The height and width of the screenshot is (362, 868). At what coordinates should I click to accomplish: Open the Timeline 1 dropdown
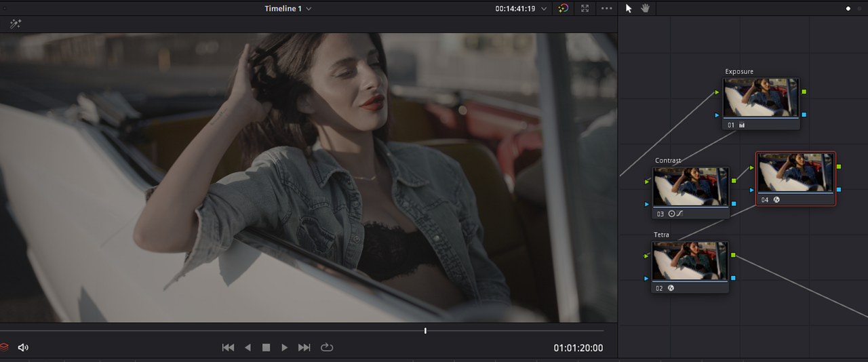tap(288, 9)
